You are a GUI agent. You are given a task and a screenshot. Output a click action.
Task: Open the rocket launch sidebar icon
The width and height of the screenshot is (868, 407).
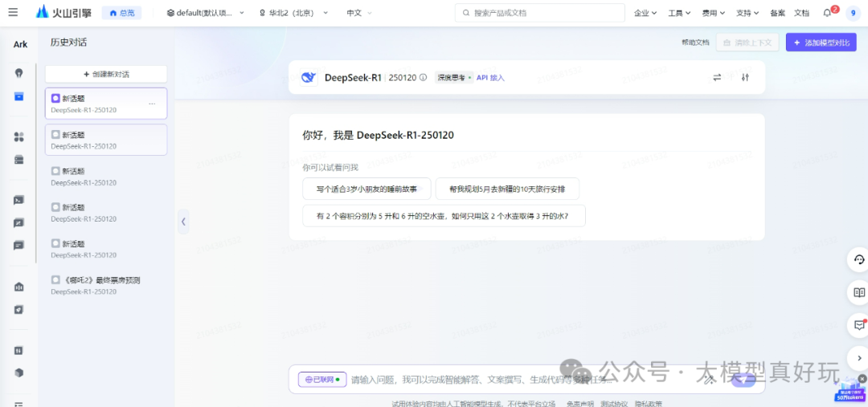coord(18,309)
